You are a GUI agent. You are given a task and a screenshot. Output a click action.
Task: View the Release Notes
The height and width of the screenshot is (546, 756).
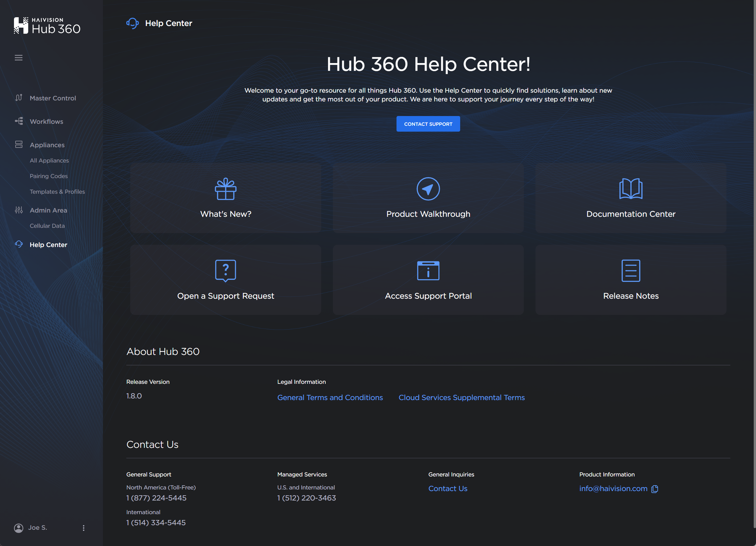(630, 280)
